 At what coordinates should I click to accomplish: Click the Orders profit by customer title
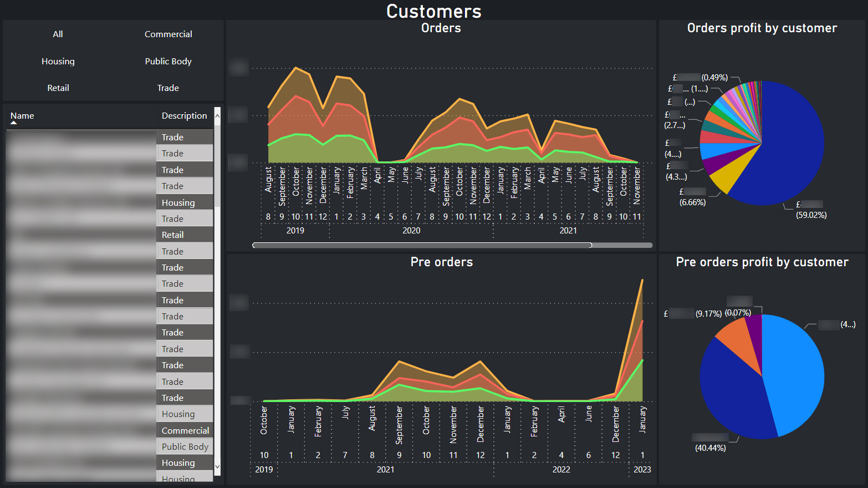tap(762, 28)
